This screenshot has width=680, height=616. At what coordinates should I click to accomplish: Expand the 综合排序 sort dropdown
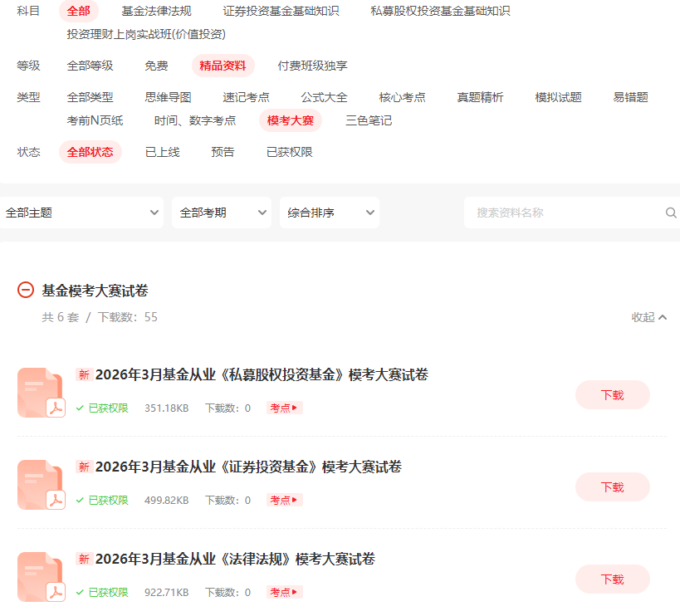pos(329,213)
